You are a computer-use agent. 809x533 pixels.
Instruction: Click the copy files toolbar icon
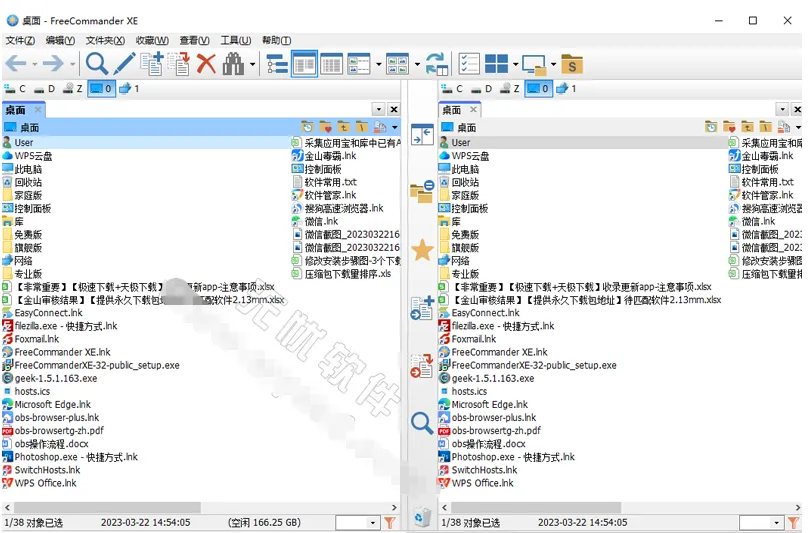click(x=152, y=64)
